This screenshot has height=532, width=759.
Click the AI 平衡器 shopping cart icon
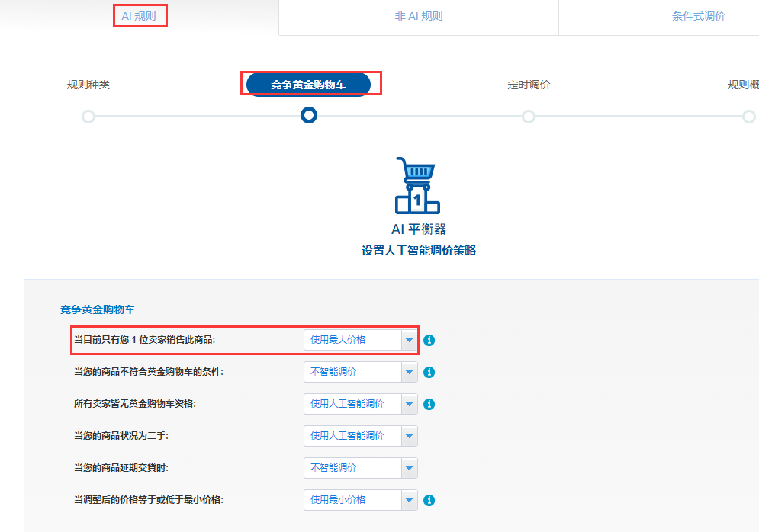(418, 185)
